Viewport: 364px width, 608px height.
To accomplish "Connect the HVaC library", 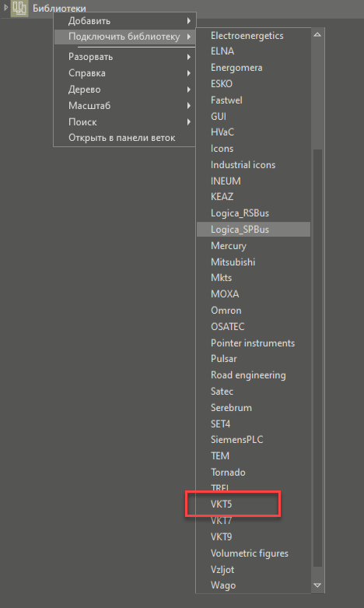I will click(x=254, y=132).
